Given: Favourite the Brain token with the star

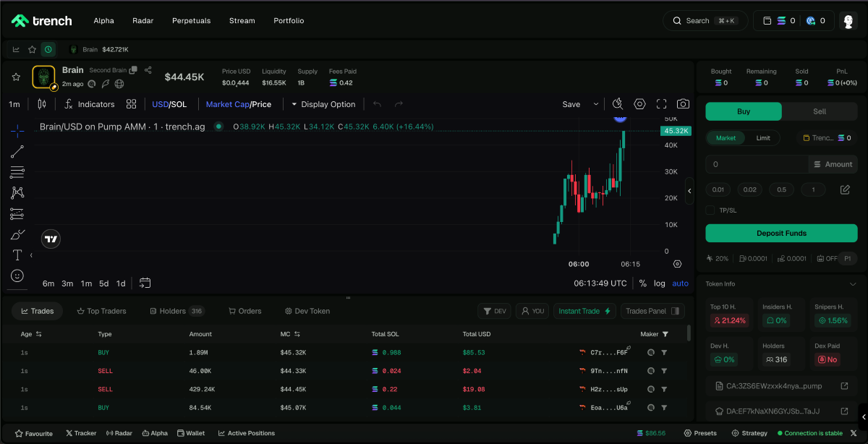Looking at the screenshot, I should [x=16, y=77].
